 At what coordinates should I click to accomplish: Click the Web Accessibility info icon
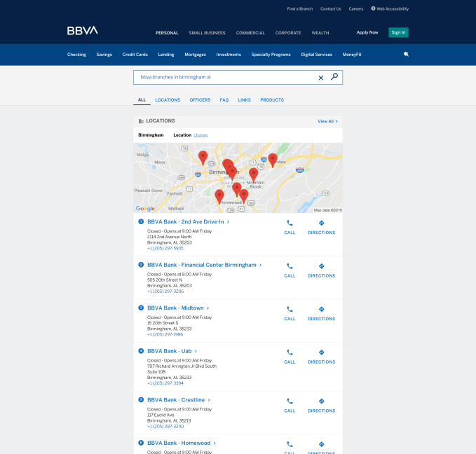point(373,8)
